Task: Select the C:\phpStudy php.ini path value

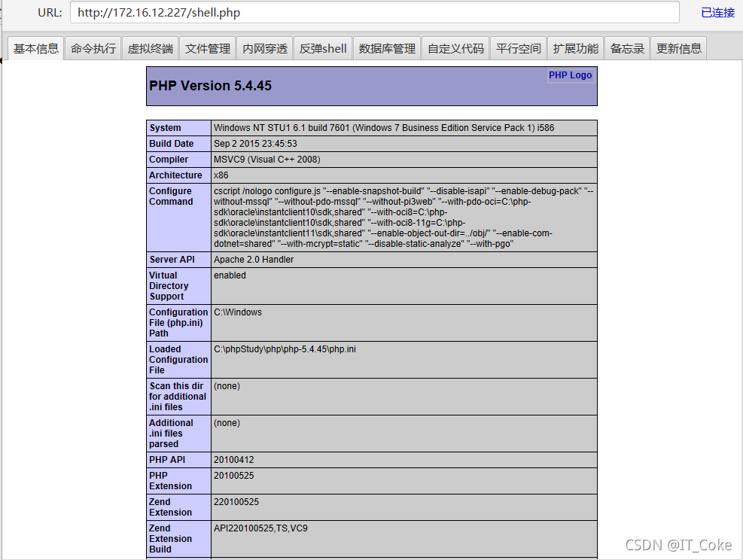Action: pos(285,349)
